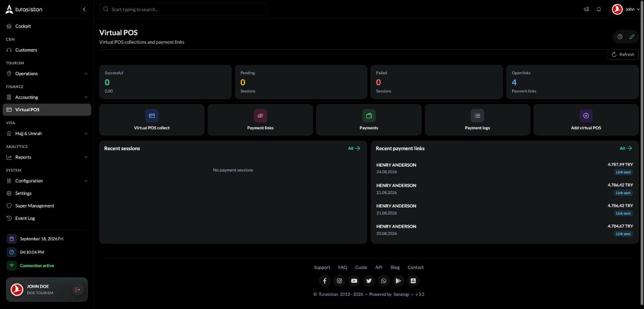
Task: Open the Guide footer link
Action: pos(361,268)
